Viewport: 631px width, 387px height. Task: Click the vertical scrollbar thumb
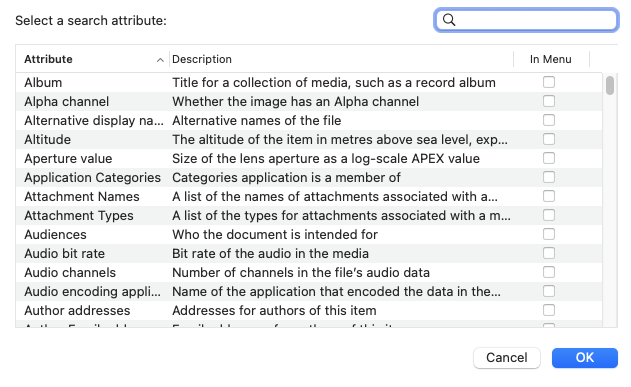click(610, 85)
